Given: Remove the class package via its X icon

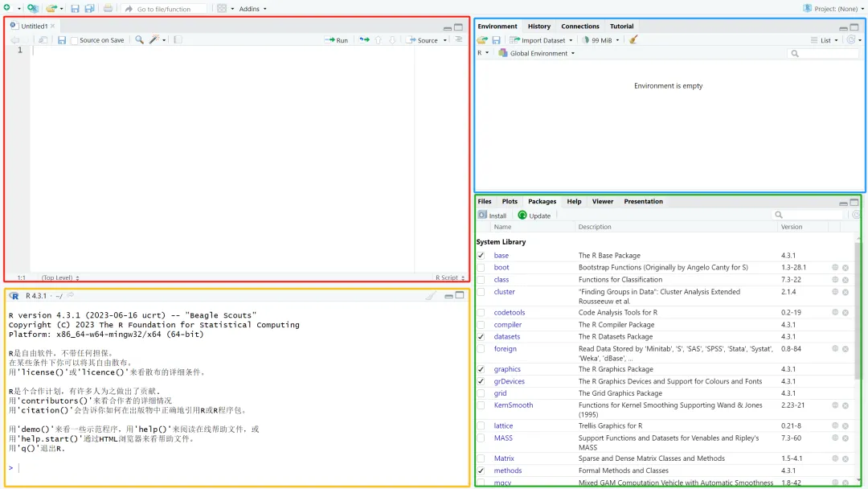Looking at the screenshot, I should [x=845, y=280].
